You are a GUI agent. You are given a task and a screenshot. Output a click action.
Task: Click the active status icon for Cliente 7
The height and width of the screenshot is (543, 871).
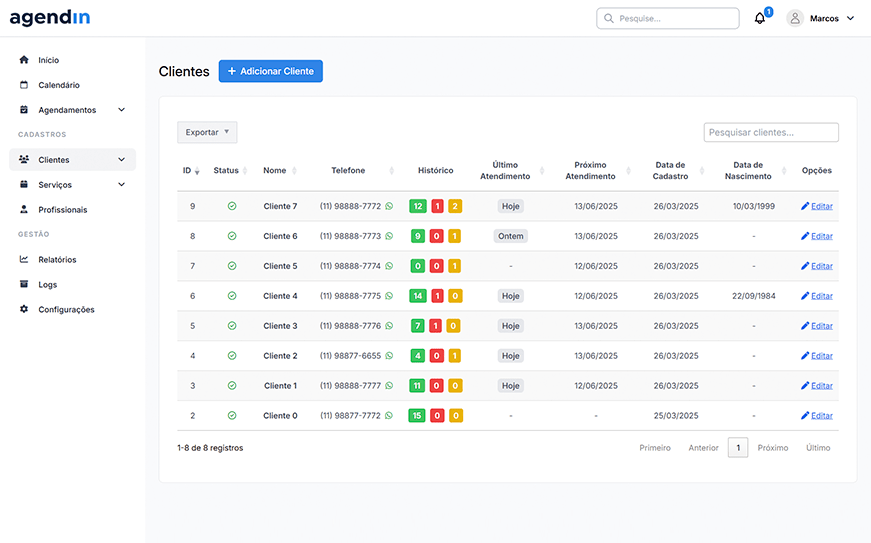click(x=232, y=206)
